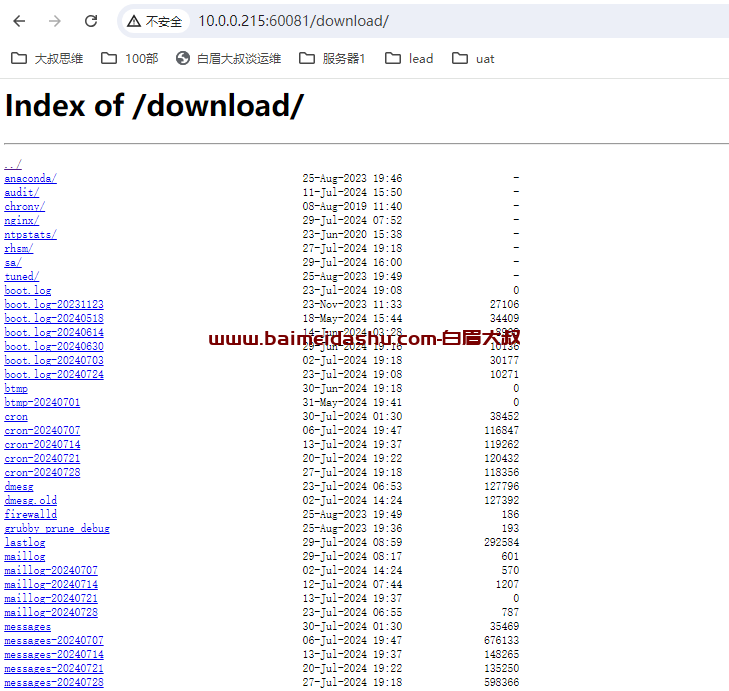Reload the page with refresh icon
Screen dimensions: 729x691
[91, 21]
